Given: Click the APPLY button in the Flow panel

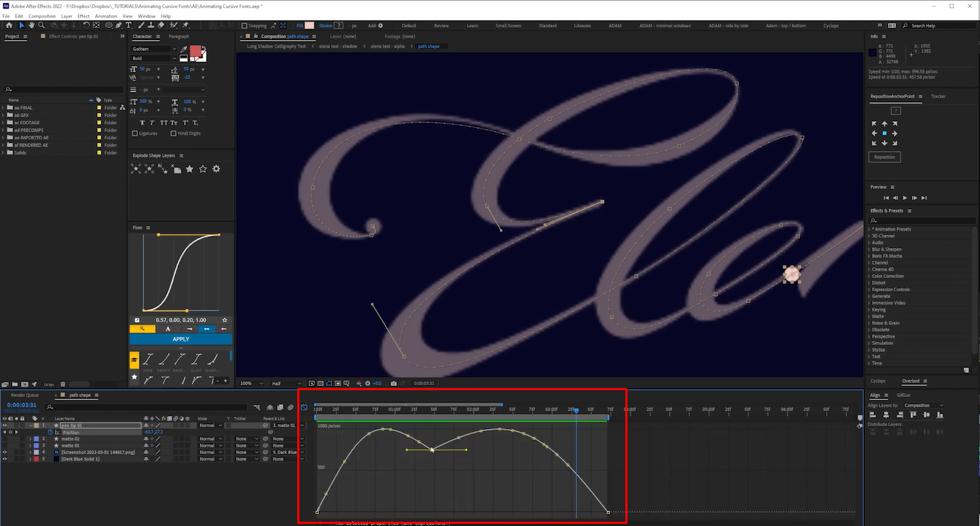Looking at the screenshot, I should click(179, 338).
